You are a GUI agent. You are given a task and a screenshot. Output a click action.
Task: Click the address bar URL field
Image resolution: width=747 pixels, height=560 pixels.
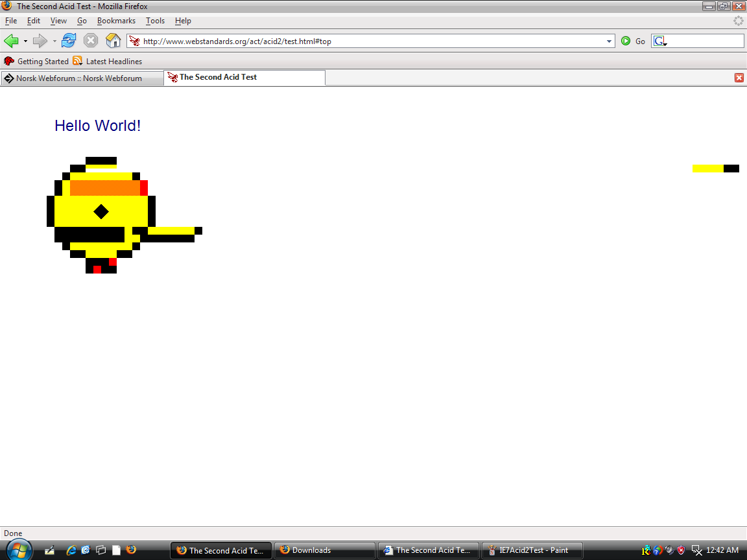(371, 41)
